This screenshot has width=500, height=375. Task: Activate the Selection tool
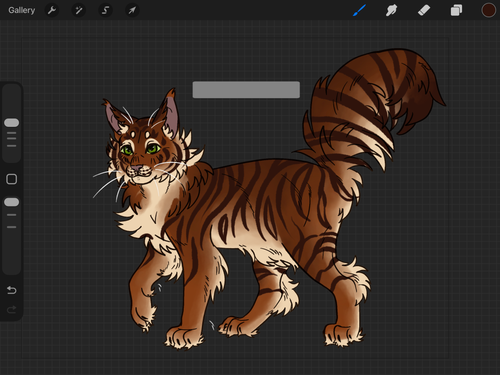click(x=105, y=10)
